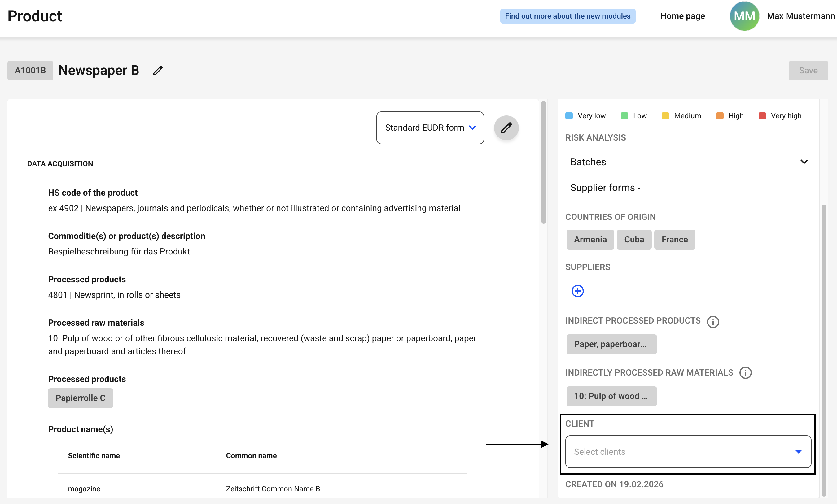The width and height of the screenshot is (837, 504).
Task: Click the 10: Pulp of wood chip
Action: click(611, 396)
